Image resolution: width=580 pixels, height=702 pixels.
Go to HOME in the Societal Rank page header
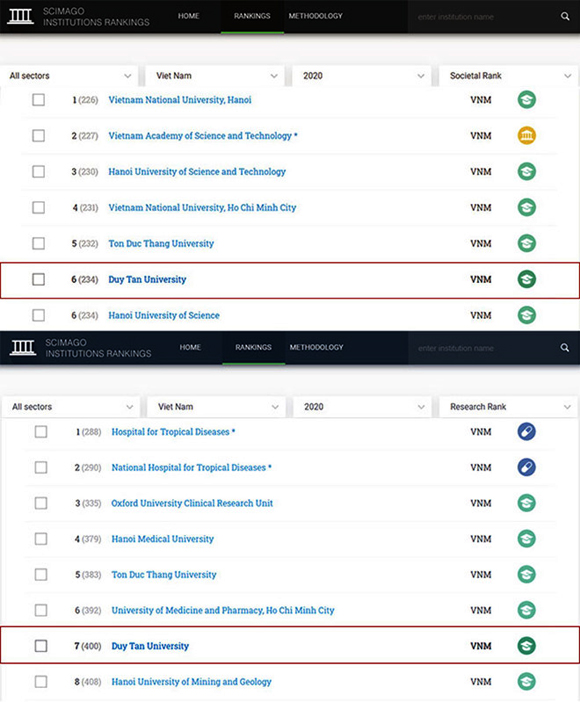(x=189, y=16)
